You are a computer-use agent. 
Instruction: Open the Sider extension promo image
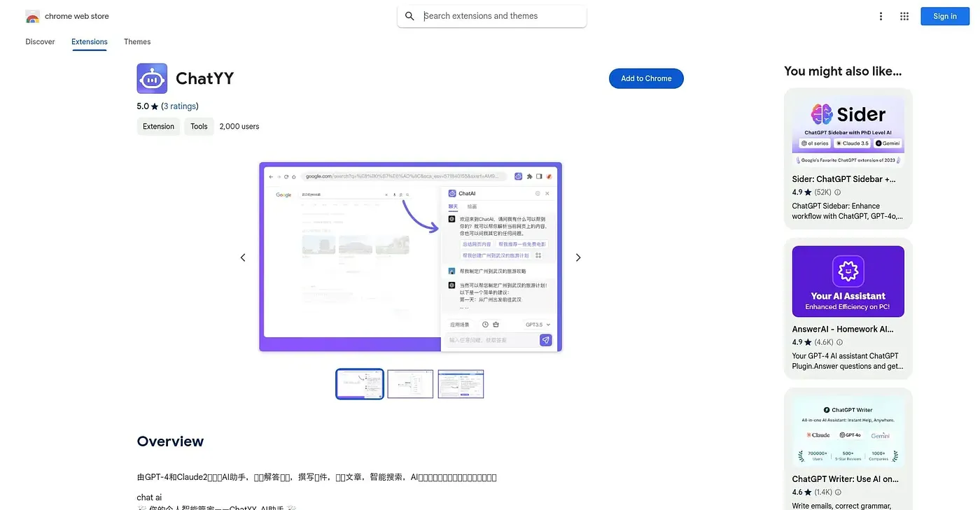[848, 132]
